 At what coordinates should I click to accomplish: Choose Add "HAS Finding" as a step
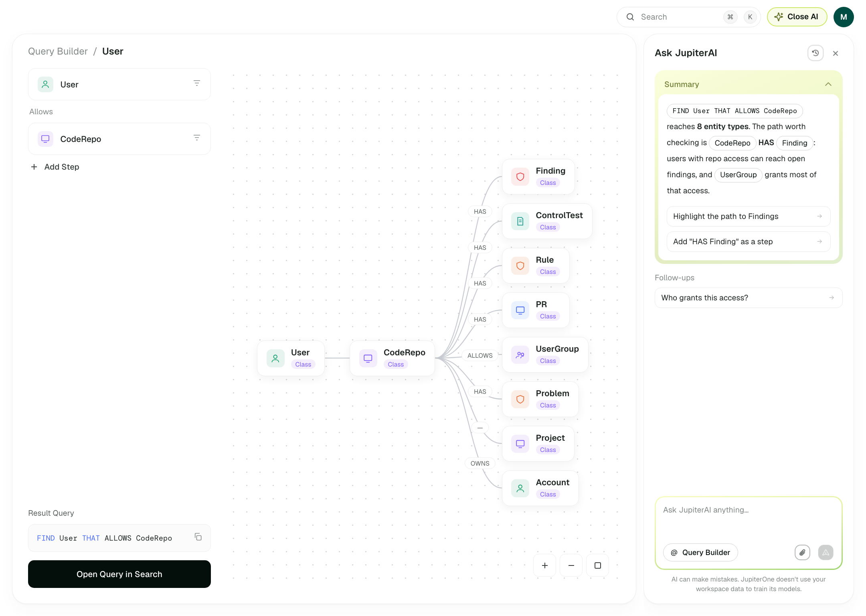pyautogui.click(x=749, y=242)
